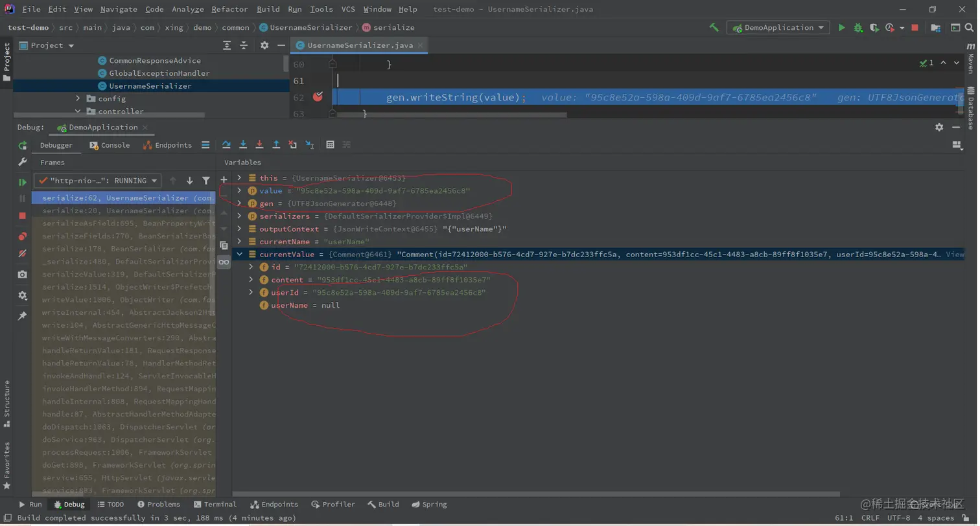Run to Cursor icon in debugger
The height and width of the screenshot is (526, 980).
pyautogui.click(x=310, y=145)
